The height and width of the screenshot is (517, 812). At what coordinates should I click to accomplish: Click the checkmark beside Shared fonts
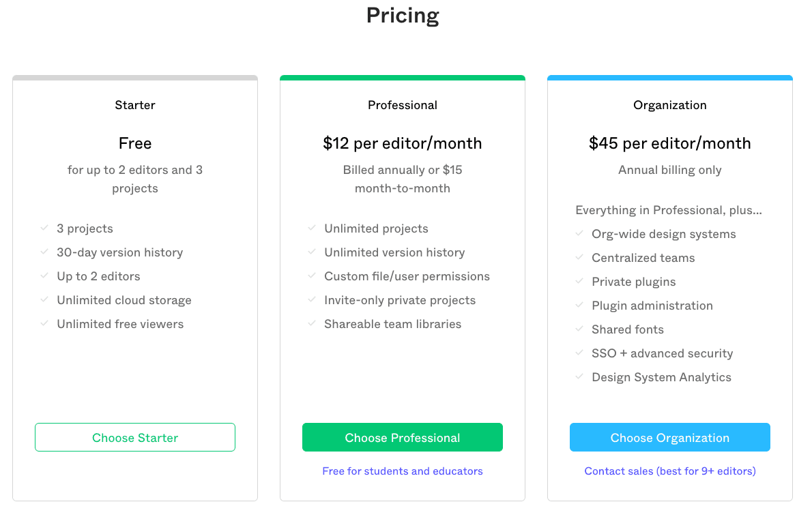point(579,329)
